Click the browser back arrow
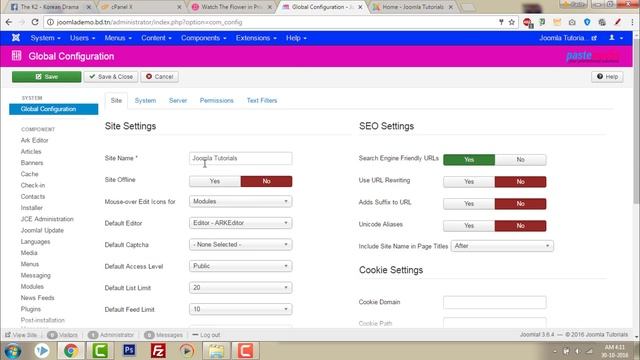The width and height of the screenshot is (640, 360). point(9,22)
